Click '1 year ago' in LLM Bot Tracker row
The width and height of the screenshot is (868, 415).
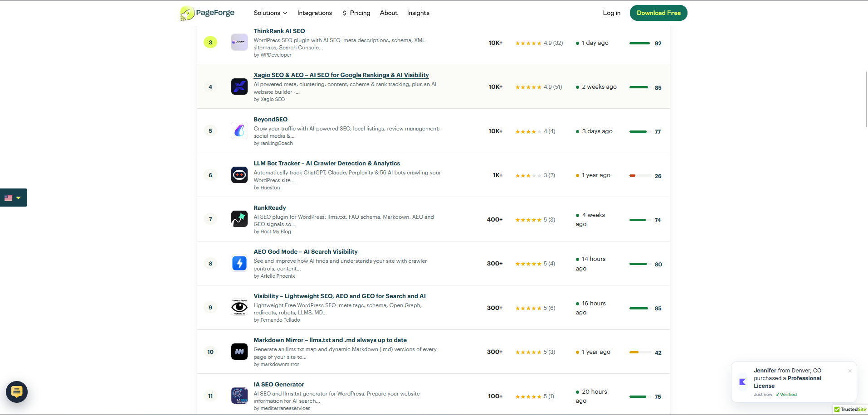click(593, 175)
